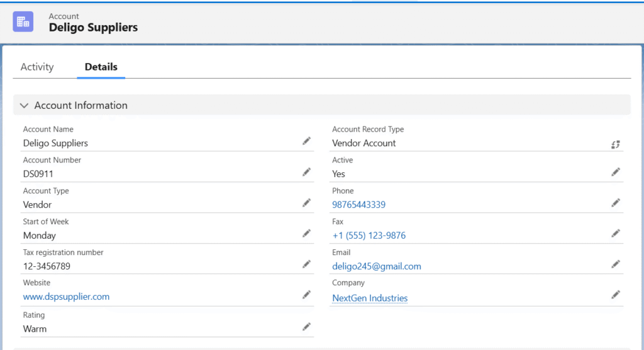This screenshot has height=350, width=644.
Task: Edit the Account Name field pencil icon
Action: click(306, 142)
